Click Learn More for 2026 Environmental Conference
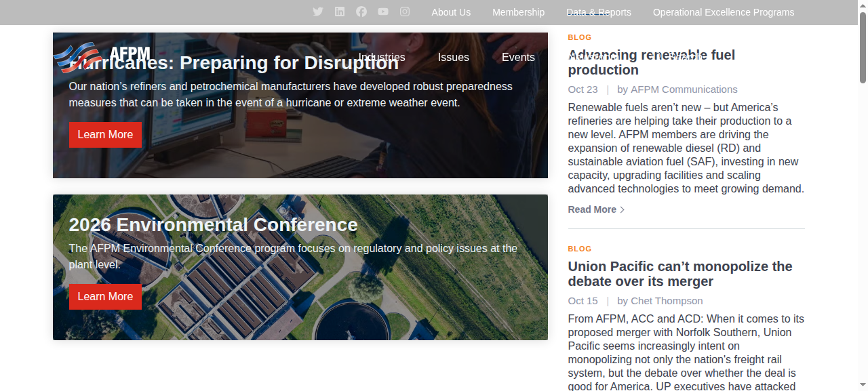 click(105, 297)
